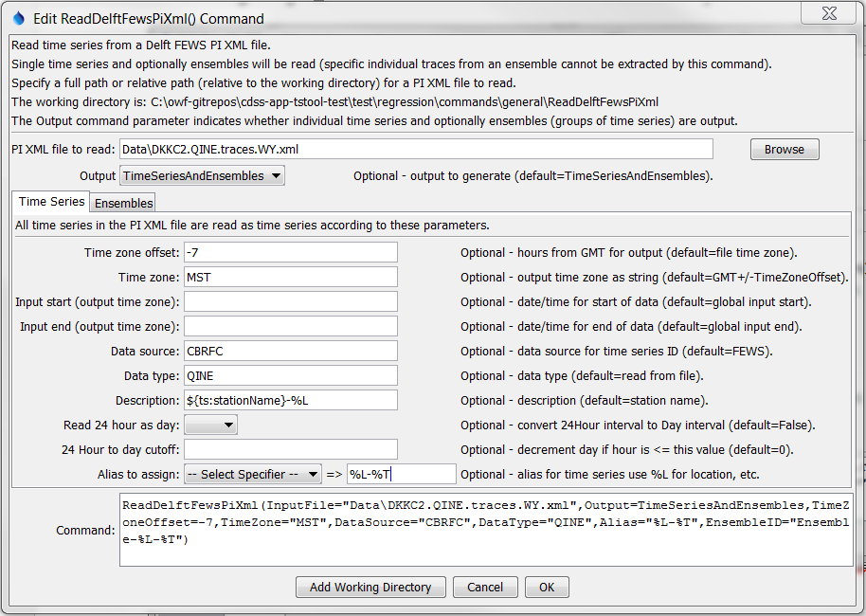This screenshot has width=866, height=616.
Task: Click the Data type field showing QINE
Action: [x=290, y=374]
